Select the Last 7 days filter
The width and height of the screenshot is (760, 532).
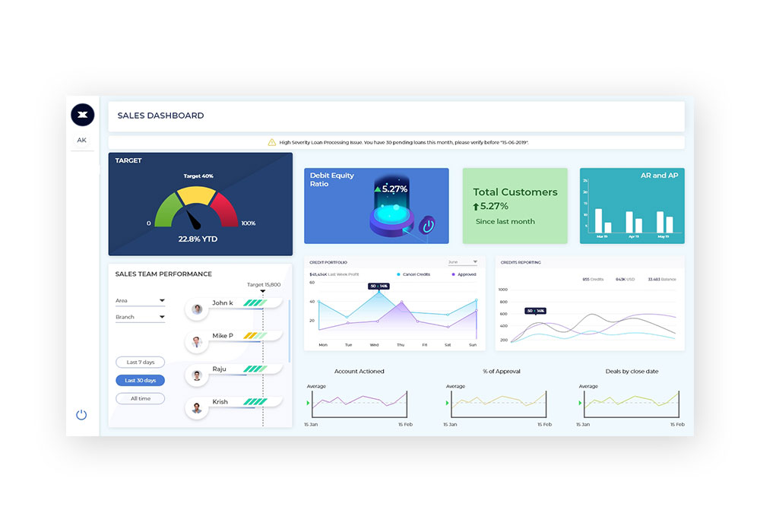tap(140, 363)
